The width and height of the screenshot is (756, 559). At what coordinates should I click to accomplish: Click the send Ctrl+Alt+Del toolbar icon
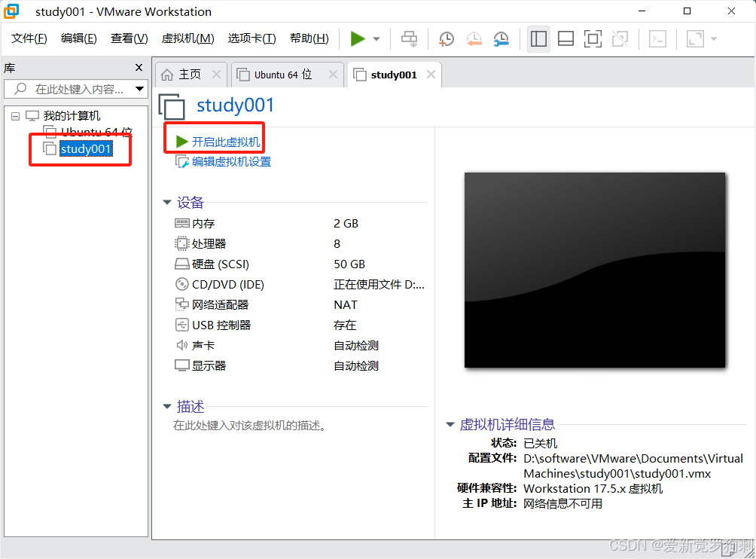click(x=410, y=38)
